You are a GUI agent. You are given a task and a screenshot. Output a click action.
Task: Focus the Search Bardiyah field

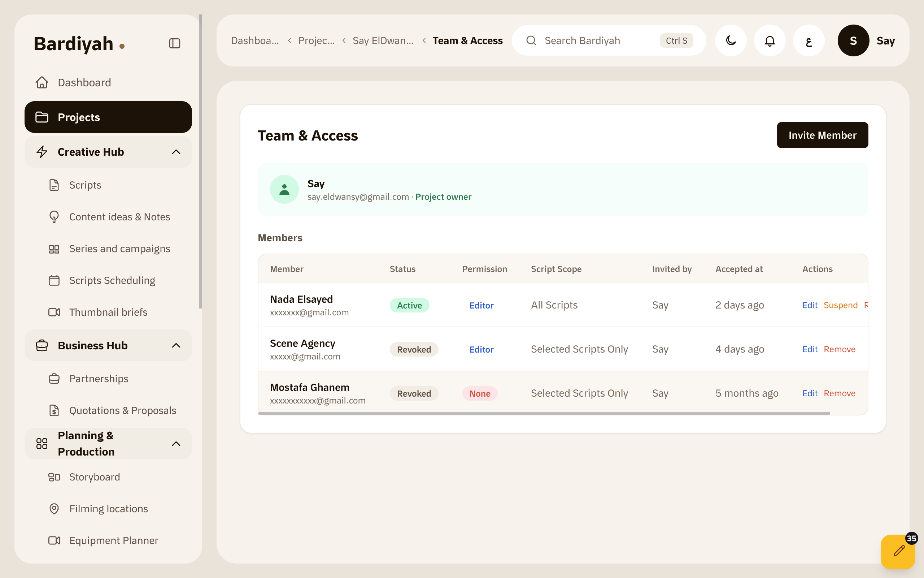[x=609, y=40]
